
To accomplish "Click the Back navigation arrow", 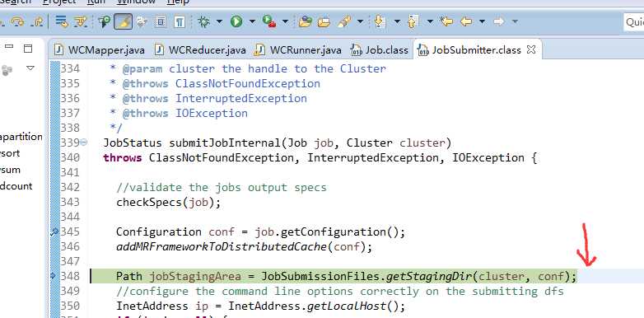I will pos(466,21).
